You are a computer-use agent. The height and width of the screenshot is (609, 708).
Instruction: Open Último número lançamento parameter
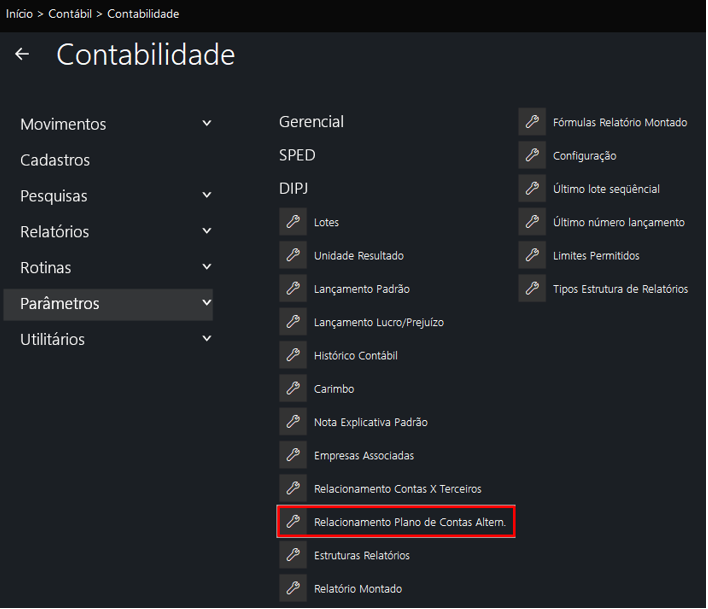[618, 222]
